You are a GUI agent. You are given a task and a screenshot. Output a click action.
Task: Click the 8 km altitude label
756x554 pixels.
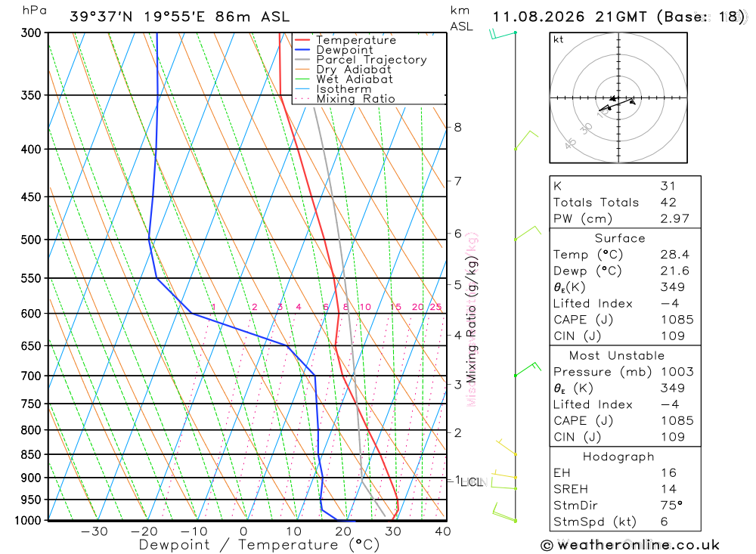pos(457,127)
